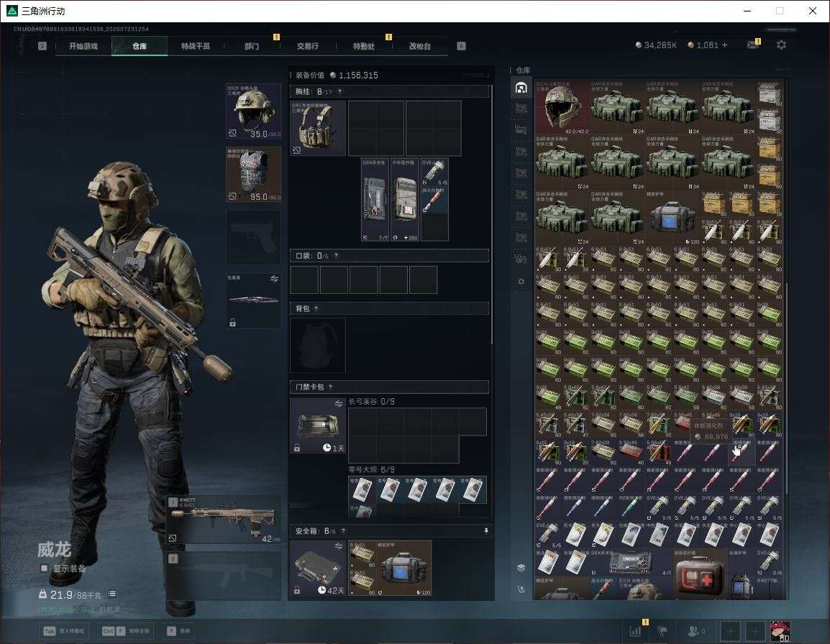Show help for 门禁卡包 section
This screenshot has height=644, width=830.
(330, 387)
